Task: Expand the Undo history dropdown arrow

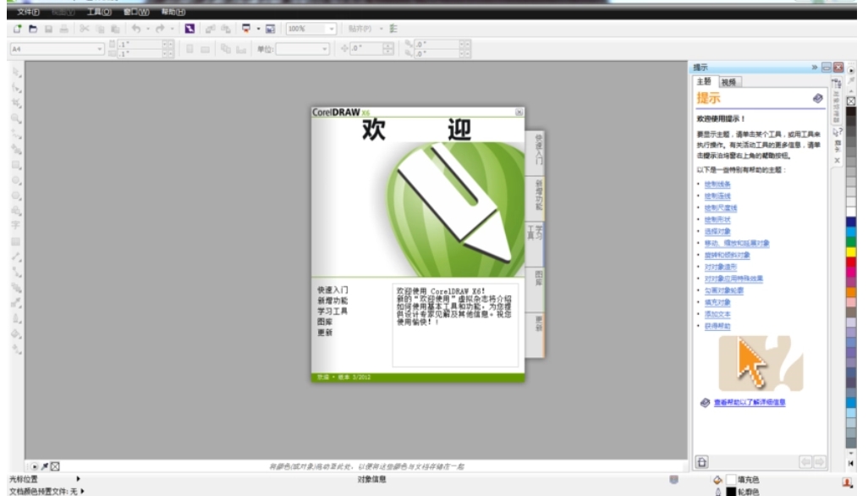Action: coord(148,29)
